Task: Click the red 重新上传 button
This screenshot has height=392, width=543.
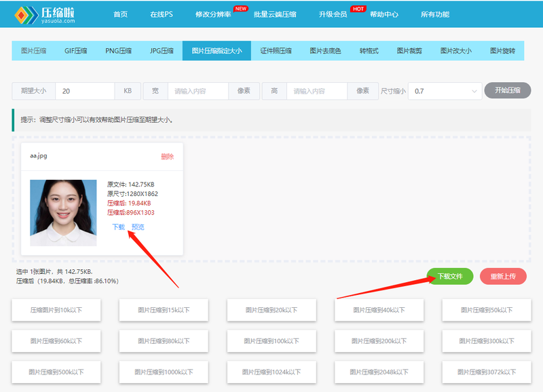Action: point(503,276)
